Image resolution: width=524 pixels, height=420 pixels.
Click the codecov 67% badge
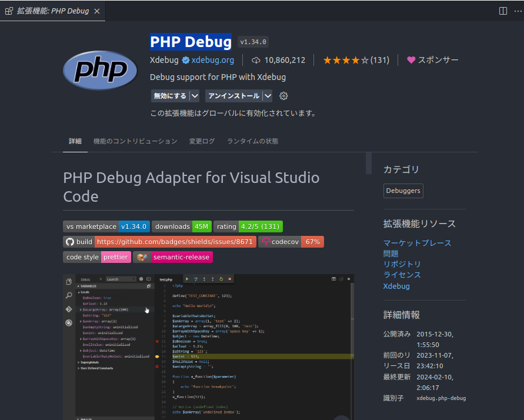pos(291,242)
